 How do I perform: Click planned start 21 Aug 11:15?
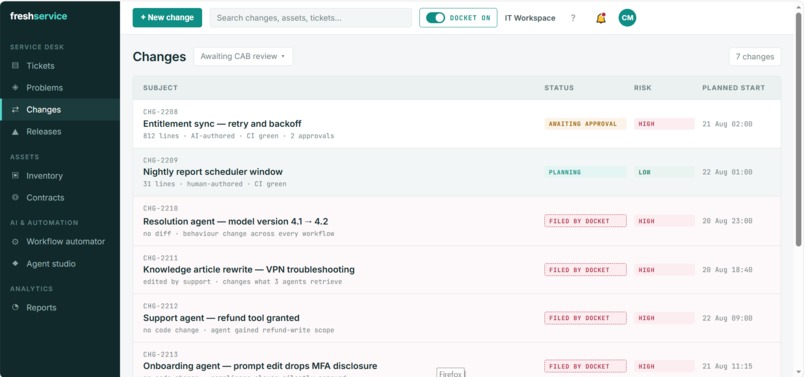[727, 366]
